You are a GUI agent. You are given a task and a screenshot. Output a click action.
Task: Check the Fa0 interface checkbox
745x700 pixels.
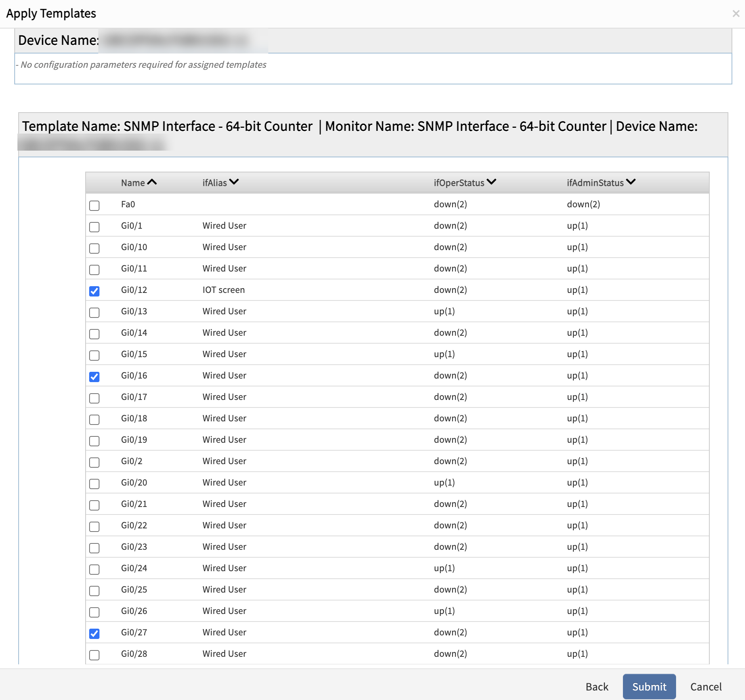pyautogui.click(x=94, y=205)
